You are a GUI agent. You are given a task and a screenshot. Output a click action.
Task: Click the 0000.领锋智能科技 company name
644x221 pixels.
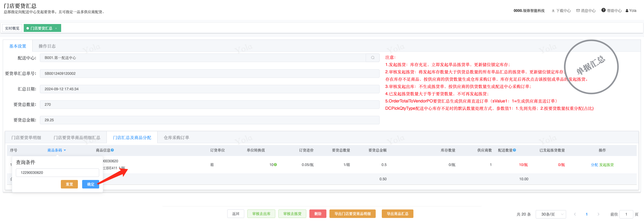529,11
